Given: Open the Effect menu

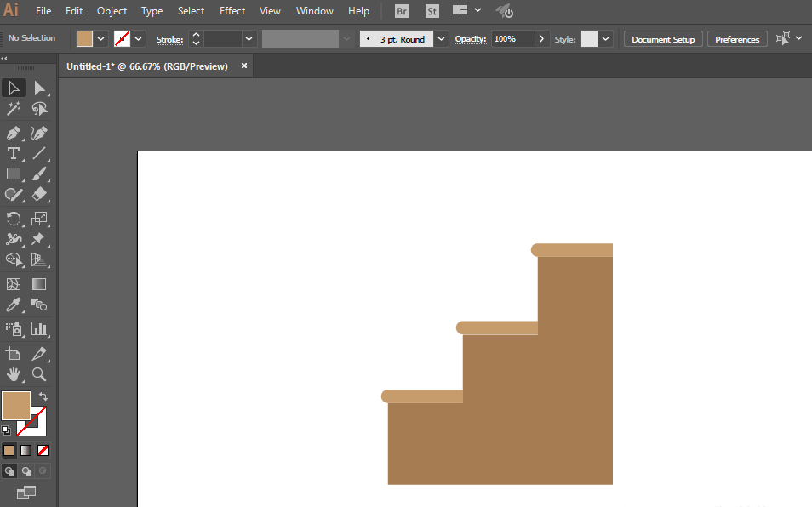Looking at the screenshot, I should coord(232,11).
